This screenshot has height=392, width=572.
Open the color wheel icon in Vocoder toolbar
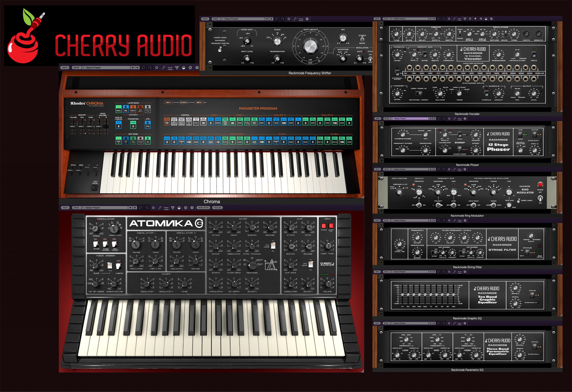tap(475, 19)
